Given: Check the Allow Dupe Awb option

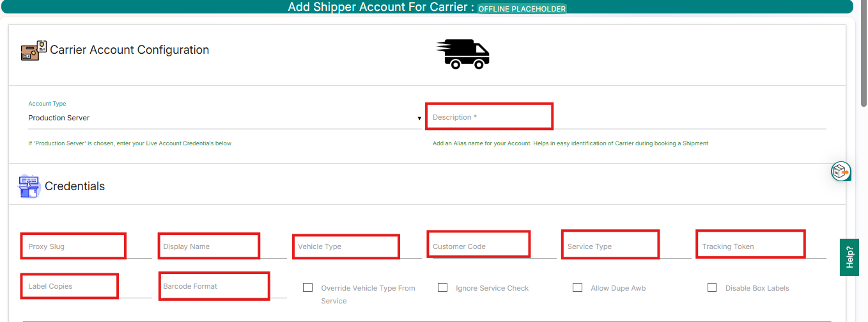Looking at the screenshot, I should point(577,287).
